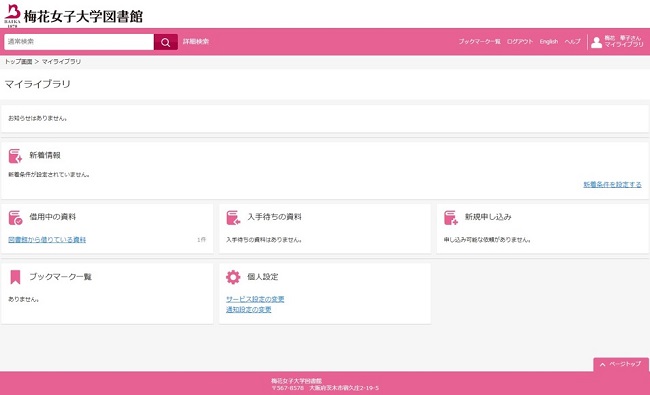Image resolution: width=650 pixels, height=395 pixels.
Task: Click 申し込み可能な依頼がありません text
Action: pos(487,240)
